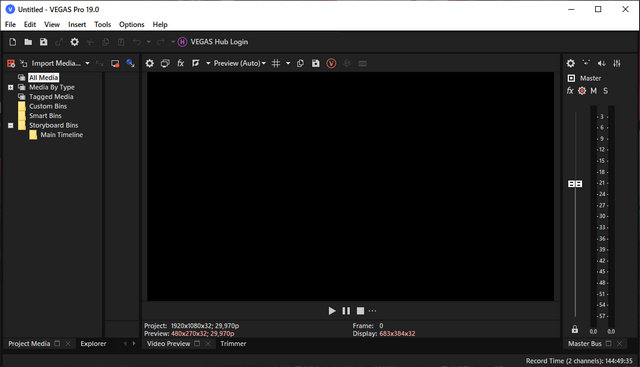Open Video Output FX in preview toolbar
Image resolution: width=640 pixels, height=367 pixels.
(x=180, y=63)
